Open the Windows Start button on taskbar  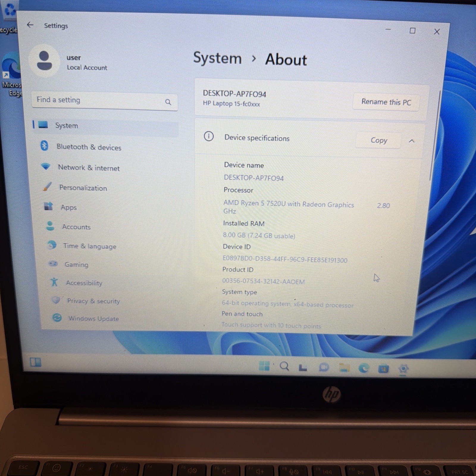tap(264, 366)
